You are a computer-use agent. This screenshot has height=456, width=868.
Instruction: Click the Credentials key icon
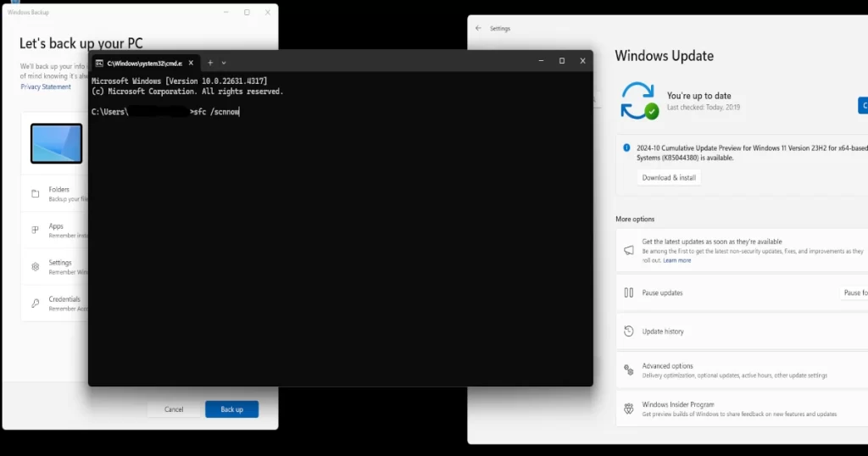[36, 303]
